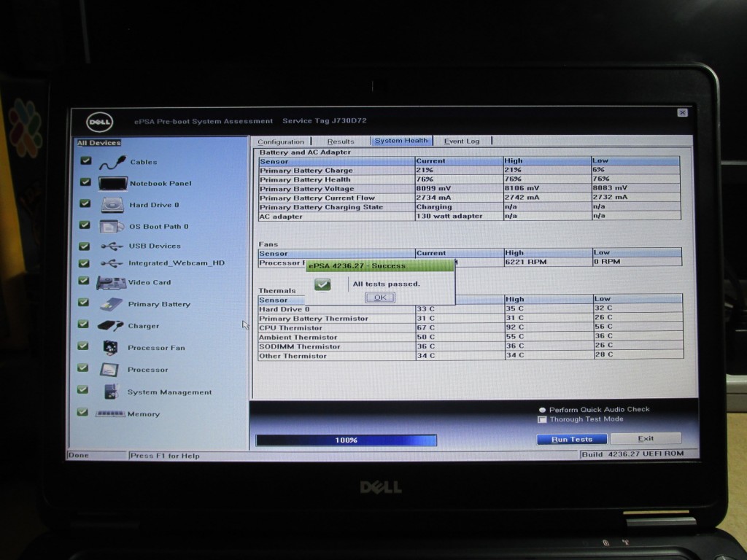
Task: Click the '130 watt adapter' value
Action: (x=449, y=216)
